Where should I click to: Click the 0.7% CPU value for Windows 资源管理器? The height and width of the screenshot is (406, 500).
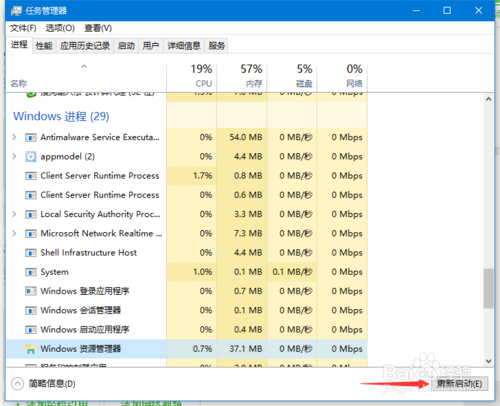pos(202,349)
